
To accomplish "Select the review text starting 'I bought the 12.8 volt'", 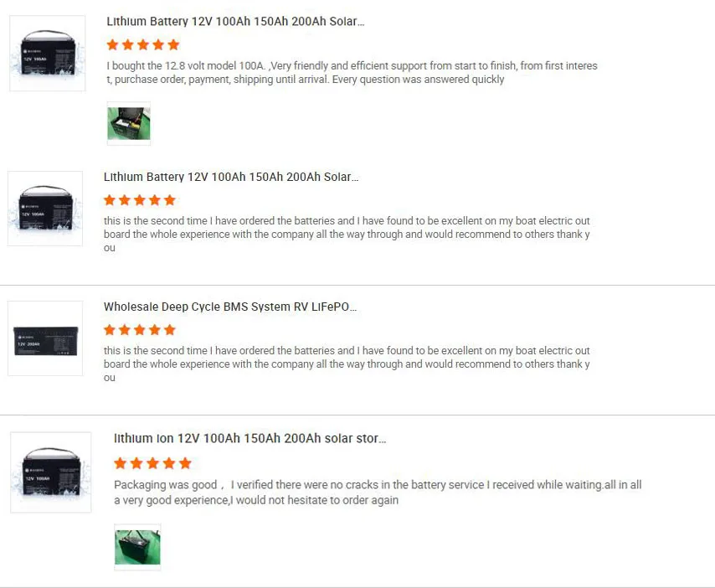I will pos(352,73).
